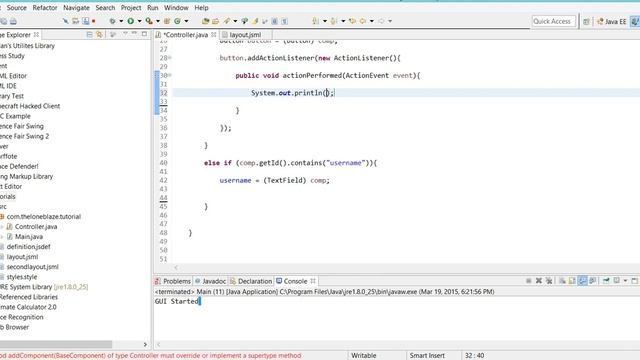This screenshot has height=360, width=640.
Task: Open the Run button dropdown arrow
Action: tap(140, 21)
